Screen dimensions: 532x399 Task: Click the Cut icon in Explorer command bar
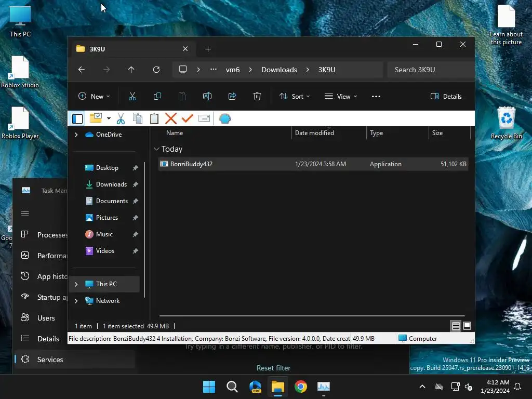tap(132, 96)
